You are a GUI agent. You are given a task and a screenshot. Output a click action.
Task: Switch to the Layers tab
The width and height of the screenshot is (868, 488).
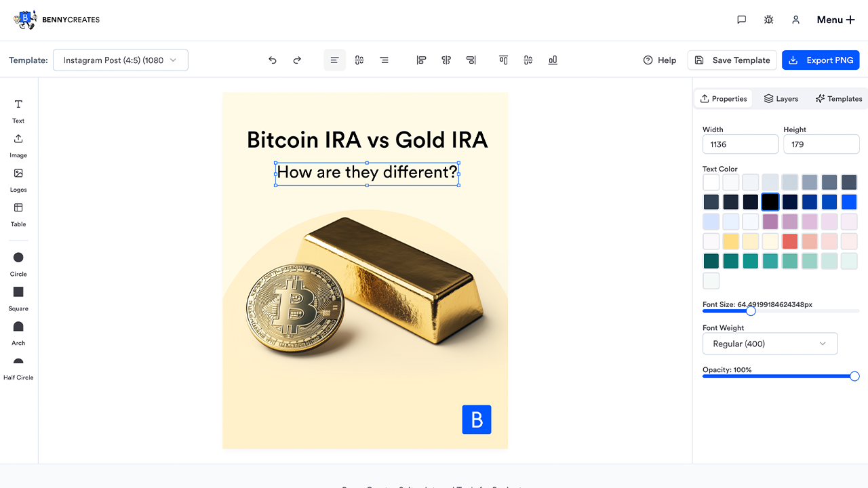[x=781, y=99]
